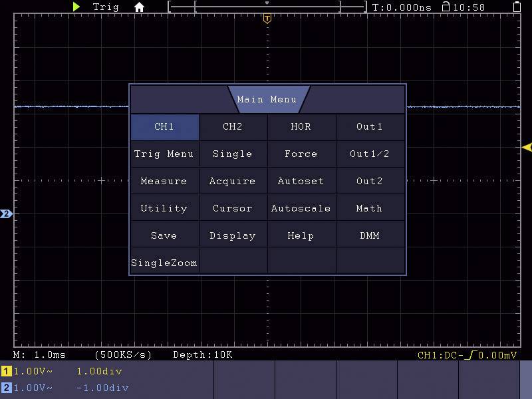Click the yellow CH1 channel badge
532x399 pixels.
point(5,372)
